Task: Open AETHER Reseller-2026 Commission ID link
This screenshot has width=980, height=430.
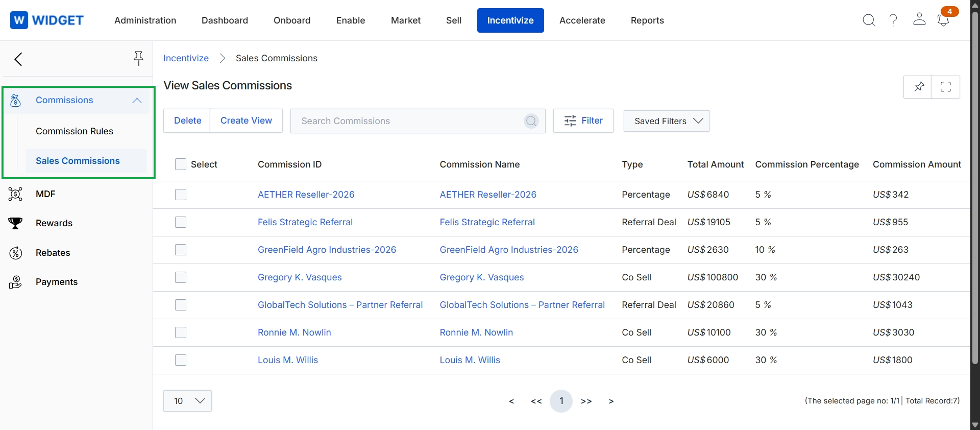Action: pyautogui.click(x=306, y=195)
